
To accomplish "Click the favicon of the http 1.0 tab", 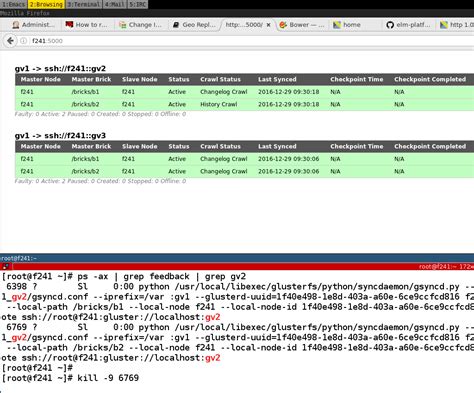I will pos(444,25).
